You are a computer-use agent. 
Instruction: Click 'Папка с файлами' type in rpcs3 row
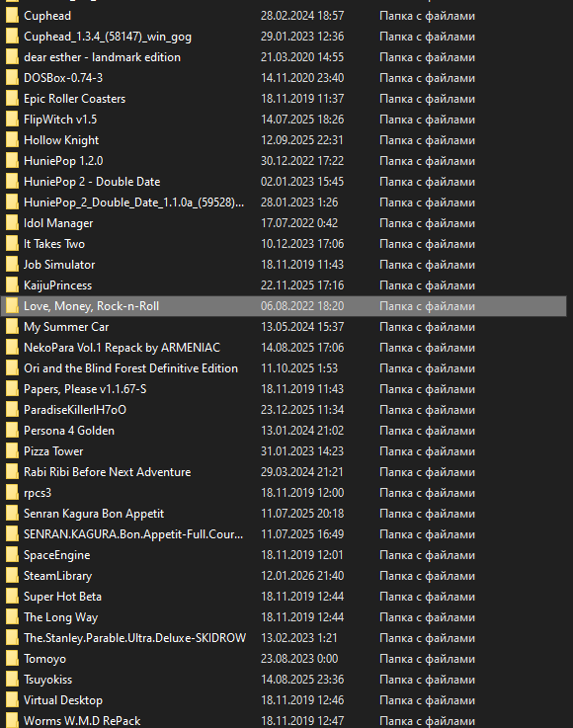click(x=427, y=493)
